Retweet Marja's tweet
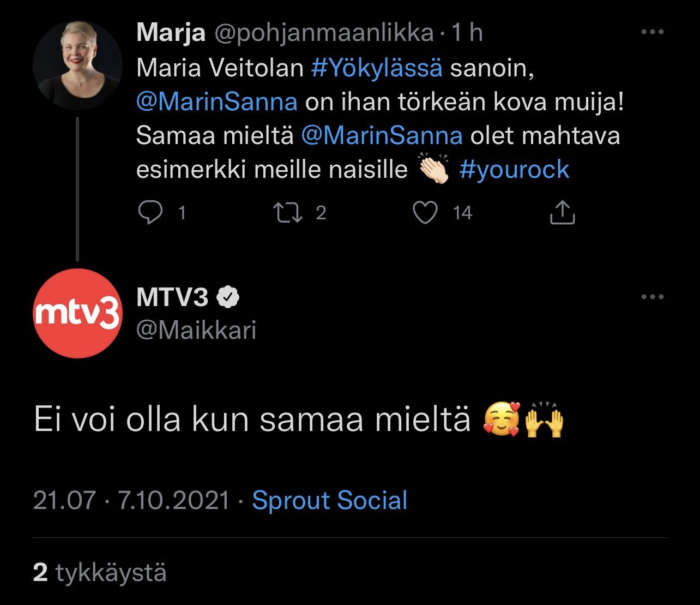The image size is (700, 605). point(288,213)
